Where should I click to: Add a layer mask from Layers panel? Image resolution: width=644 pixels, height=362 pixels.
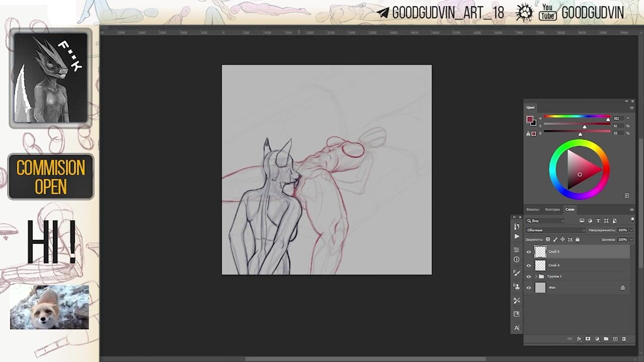pyautogui.click(x=588, y=339)
